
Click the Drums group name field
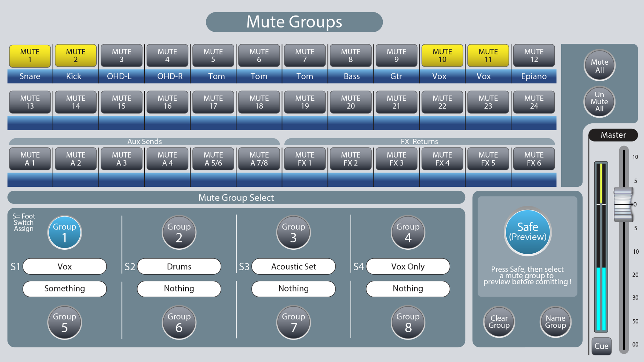tap(179, 266)
